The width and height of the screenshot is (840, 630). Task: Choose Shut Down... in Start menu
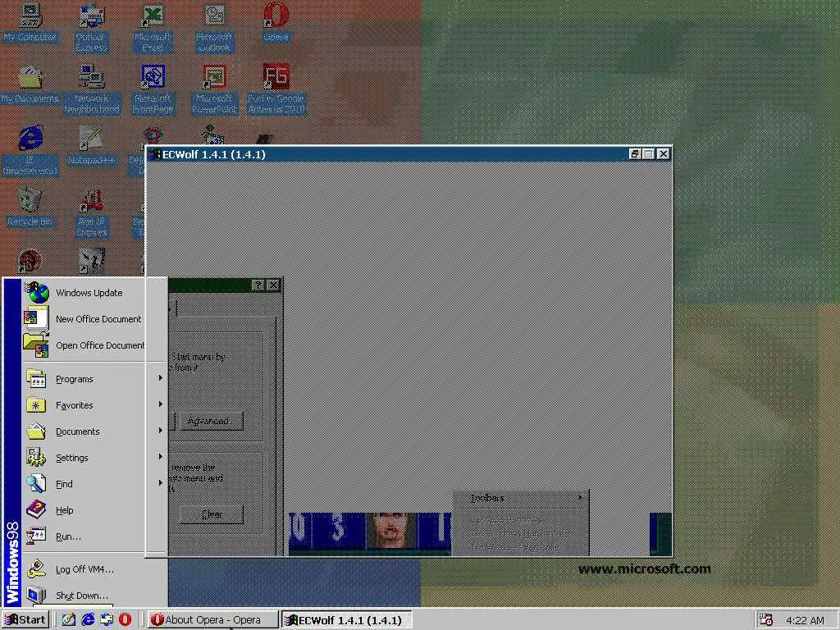click(x=95, y=596)
